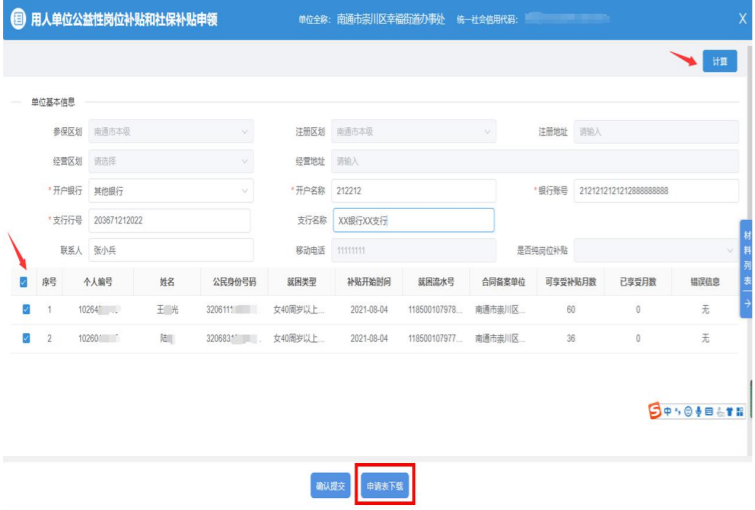
Task: Click the 计算 button
Action: click(x=719, y=61)
